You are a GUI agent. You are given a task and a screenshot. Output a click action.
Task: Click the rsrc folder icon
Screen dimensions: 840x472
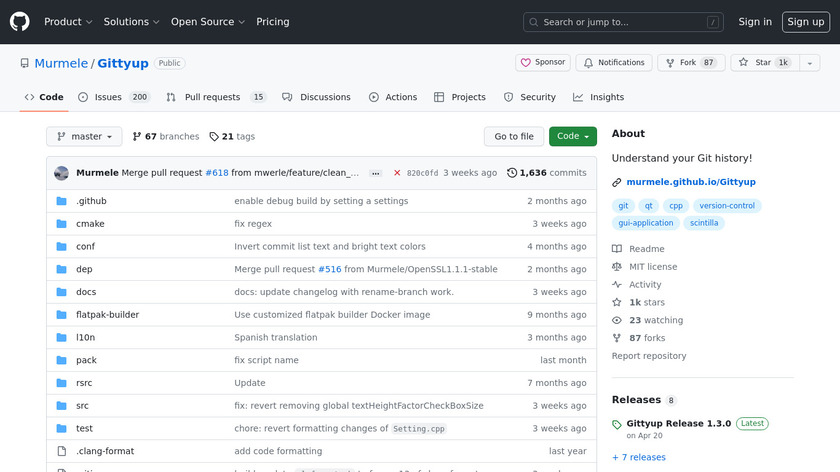[62, 383]
